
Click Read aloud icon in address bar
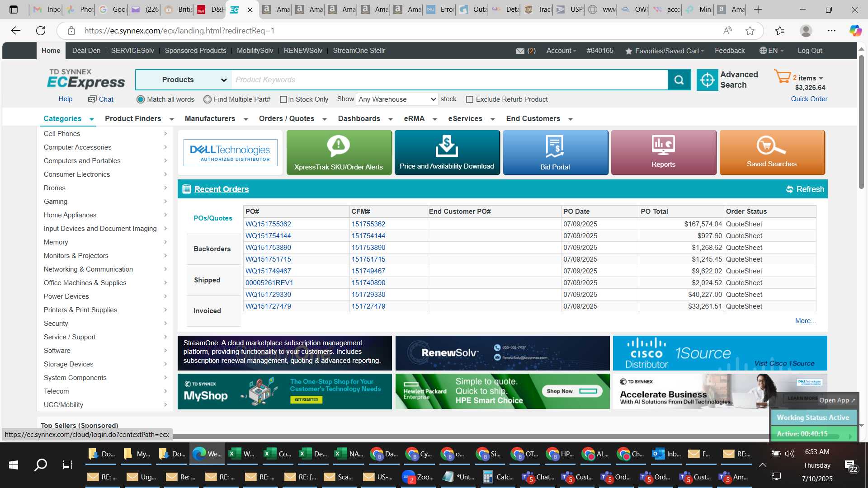tap(727, 31)
